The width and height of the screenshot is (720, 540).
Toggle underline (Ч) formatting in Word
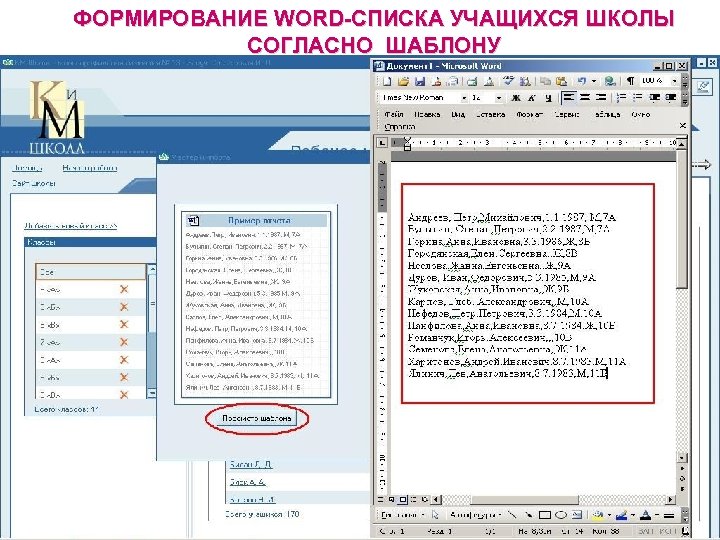pyautogui.click(x=548, y=97)
